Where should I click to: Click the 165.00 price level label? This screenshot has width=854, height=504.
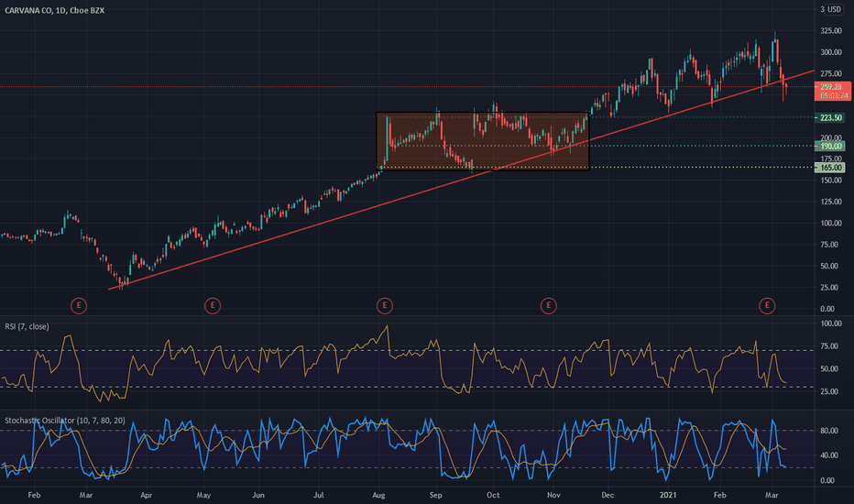pyautogui.click(x=830, y=168)
